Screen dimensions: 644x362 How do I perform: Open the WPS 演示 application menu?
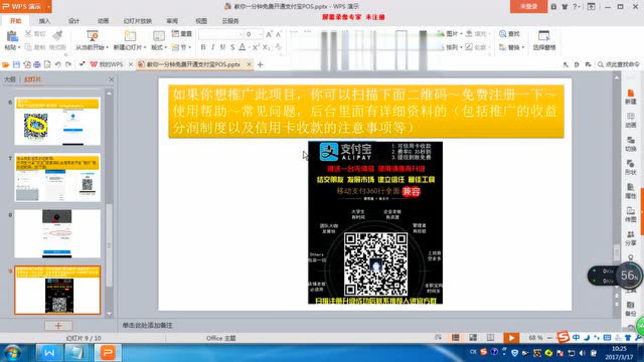coord(26,7)
